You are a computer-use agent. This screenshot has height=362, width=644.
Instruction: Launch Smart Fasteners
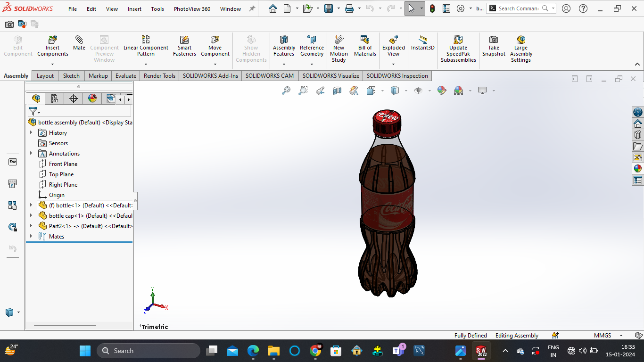click(x=184, y=46)
